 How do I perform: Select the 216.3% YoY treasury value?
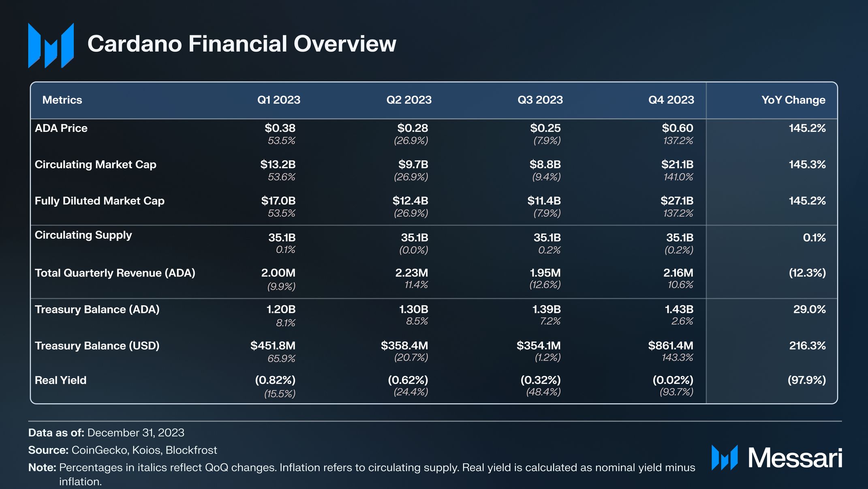(807, 346)
